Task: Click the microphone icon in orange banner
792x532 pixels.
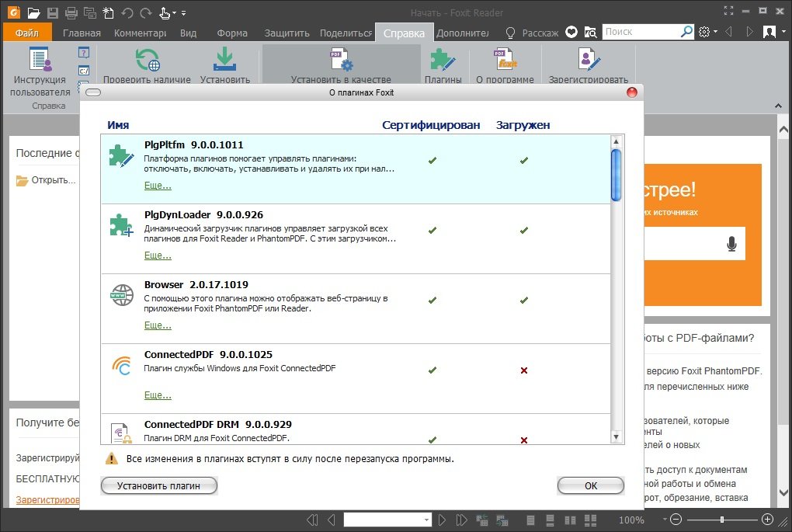Action: [731, 244]
